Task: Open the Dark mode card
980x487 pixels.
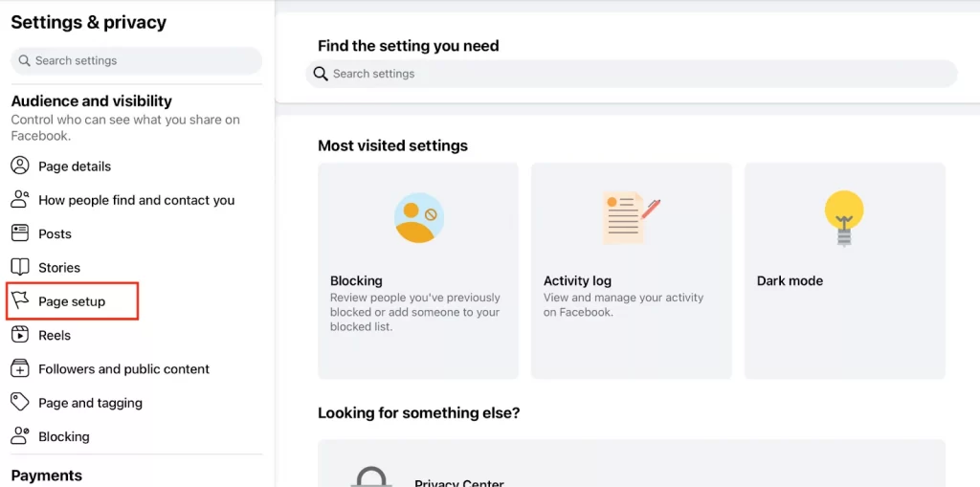Action: point(844,271)
